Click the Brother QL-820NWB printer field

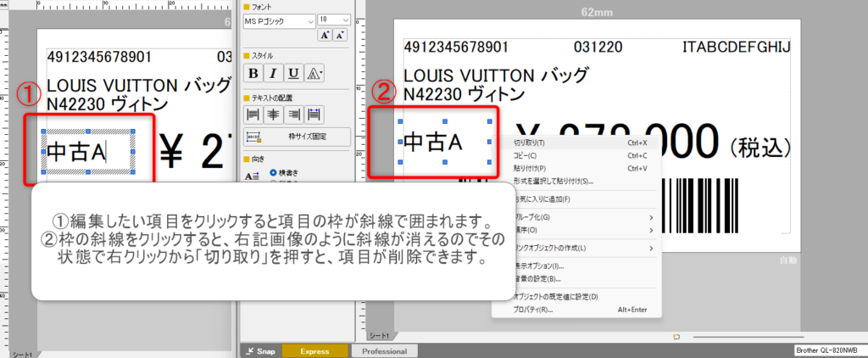(x=829, y=351)
